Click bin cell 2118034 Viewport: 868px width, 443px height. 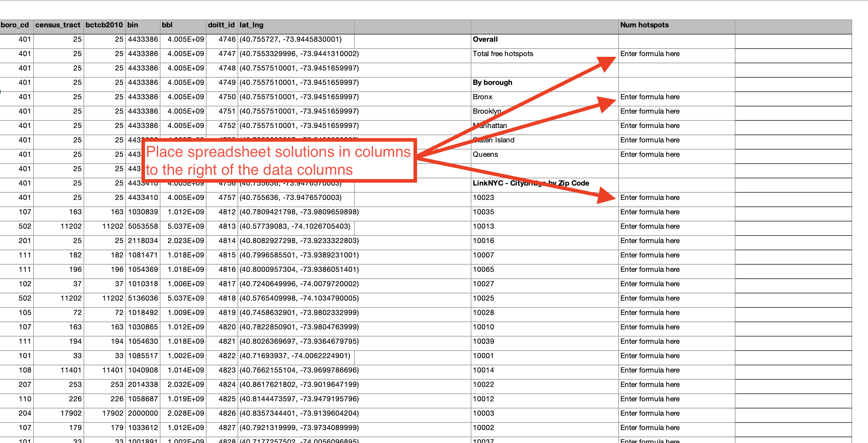143,243
